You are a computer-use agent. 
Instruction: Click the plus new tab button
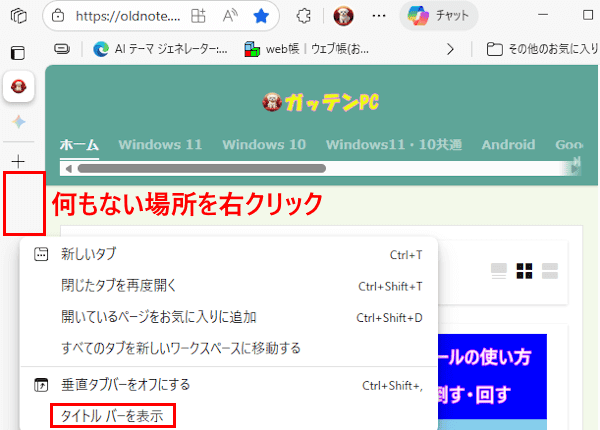(x=18, y=161)
